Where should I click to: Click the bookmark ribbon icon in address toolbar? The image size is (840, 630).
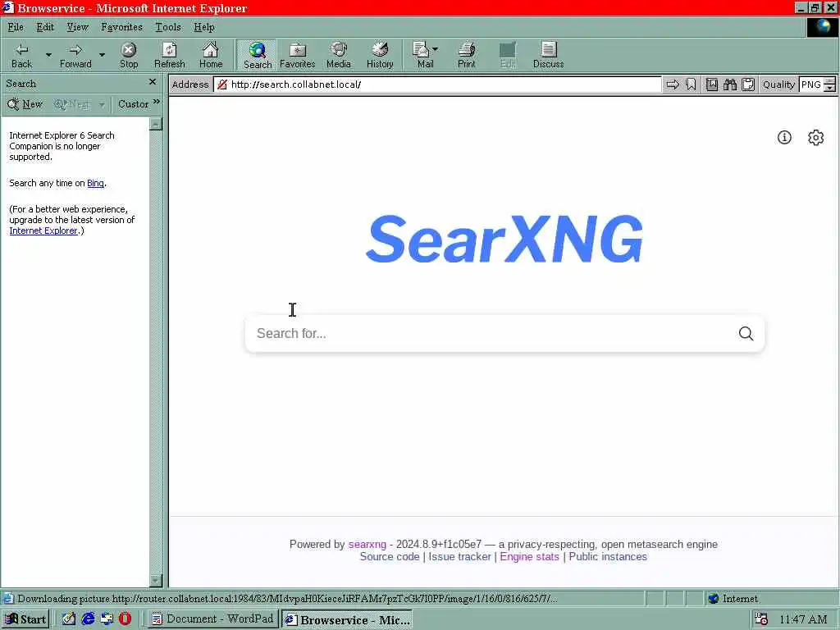691,84
